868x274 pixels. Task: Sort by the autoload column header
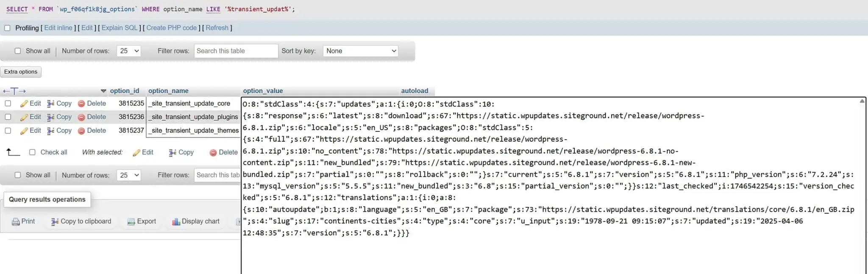point(414,91)
